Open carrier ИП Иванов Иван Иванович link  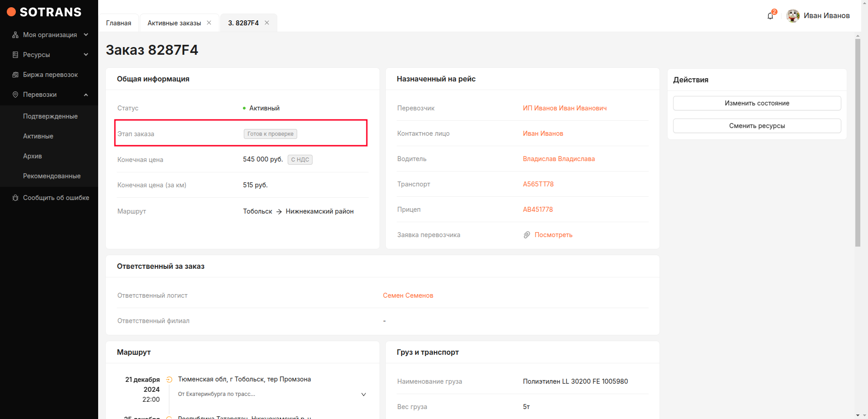[x=564, y=108]
